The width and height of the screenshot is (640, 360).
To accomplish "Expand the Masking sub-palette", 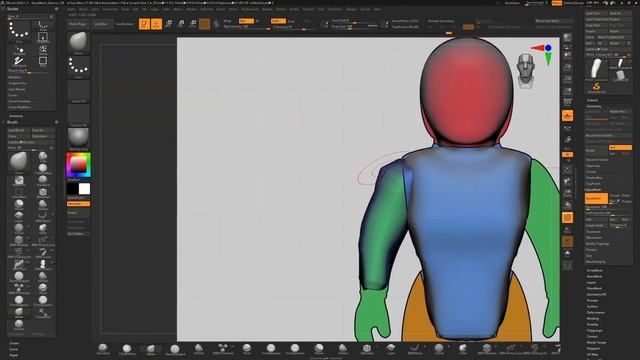I will tap(593, 318).
